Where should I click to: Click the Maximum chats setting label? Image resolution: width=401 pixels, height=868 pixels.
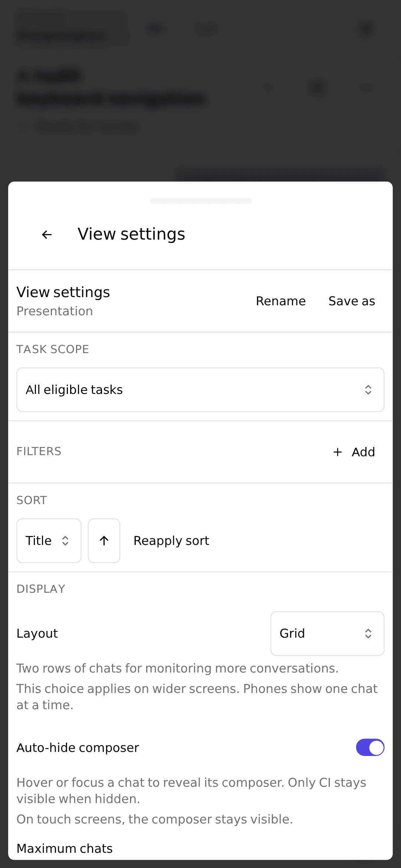click(65, 848)
